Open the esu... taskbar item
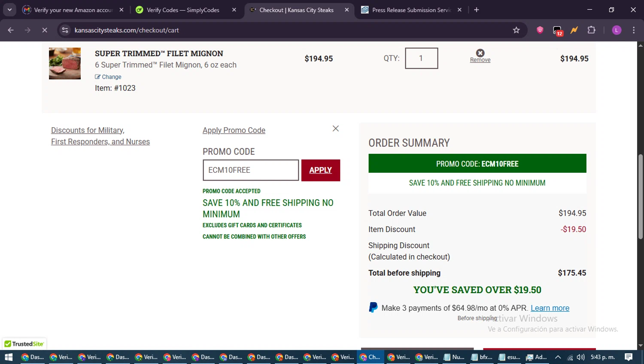The height and width of the screenshot is (364, 644). click(509, 357)
